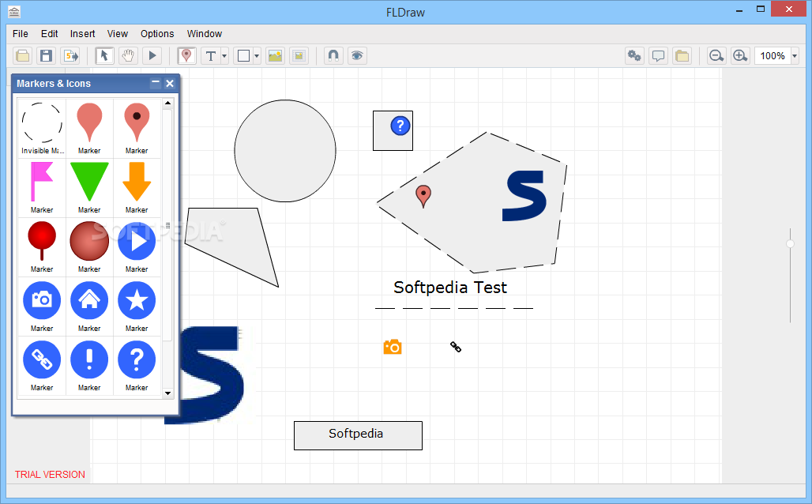Screen dimensions: 812x504
Task: Zoom in with the plus magnifier
Action: [740, 55]
